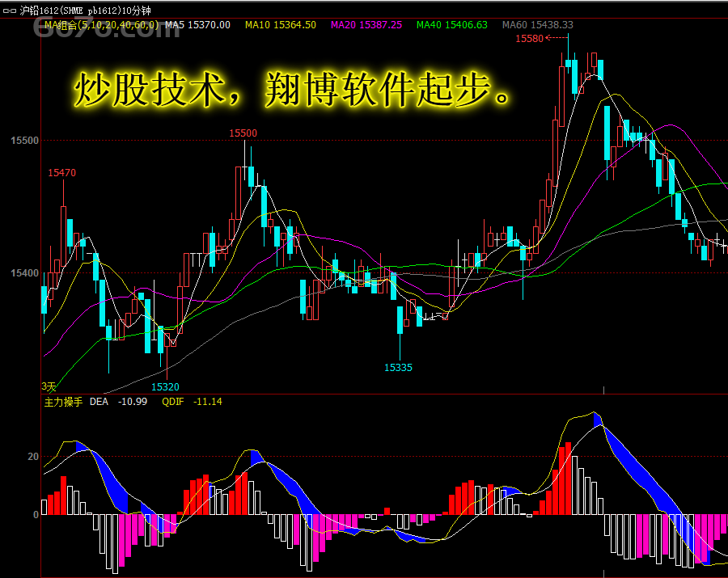Click the 15320 low price label
Image resolution: width=728 pixels, height=578 pixels.
tap(165, 386)
